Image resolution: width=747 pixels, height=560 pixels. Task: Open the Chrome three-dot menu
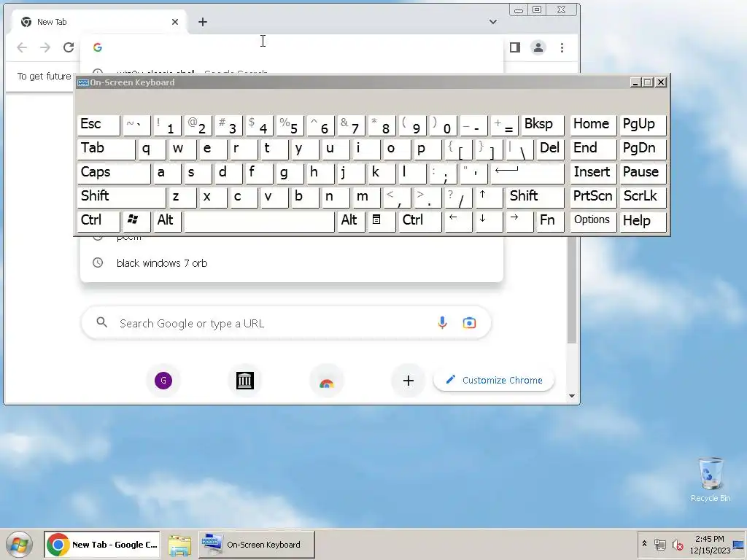click(562, 47)
